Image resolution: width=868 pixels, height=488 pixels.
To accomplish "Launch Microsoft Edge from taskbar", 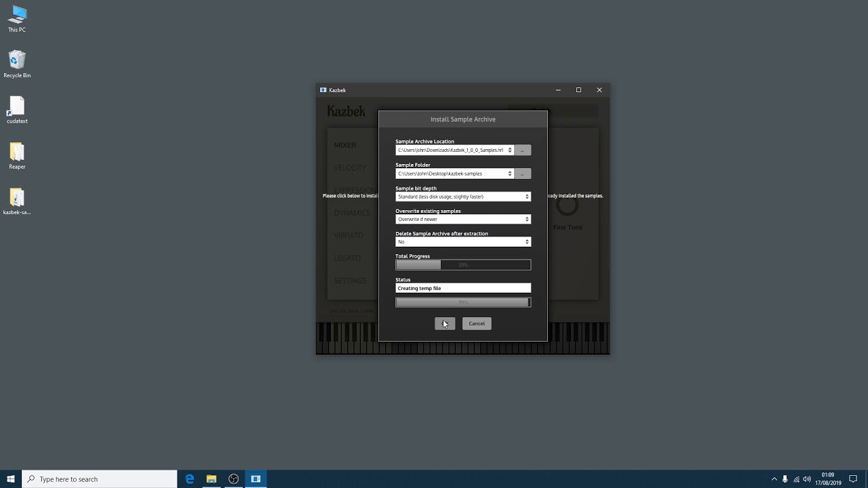I will (190, 479).
